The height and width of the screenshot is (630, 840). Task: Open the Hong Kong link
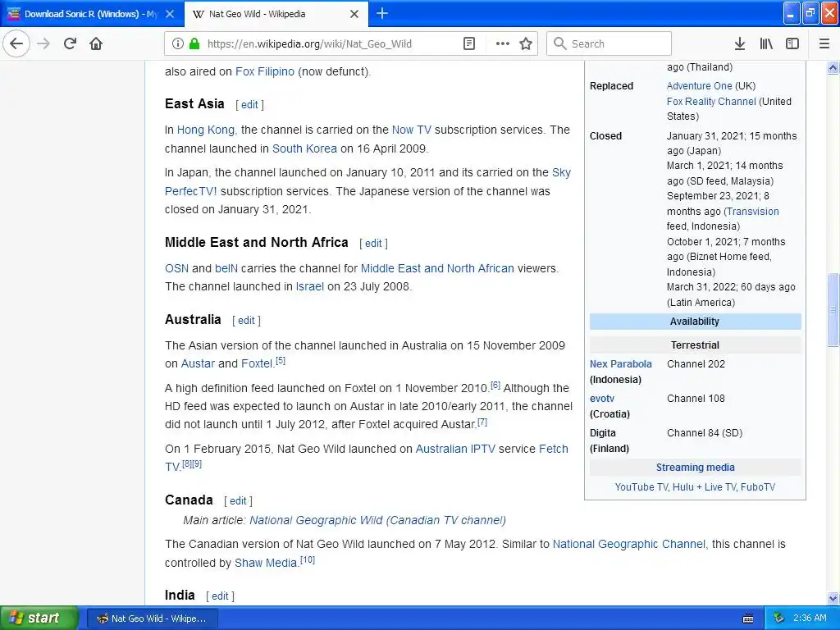tap(206, 130)
